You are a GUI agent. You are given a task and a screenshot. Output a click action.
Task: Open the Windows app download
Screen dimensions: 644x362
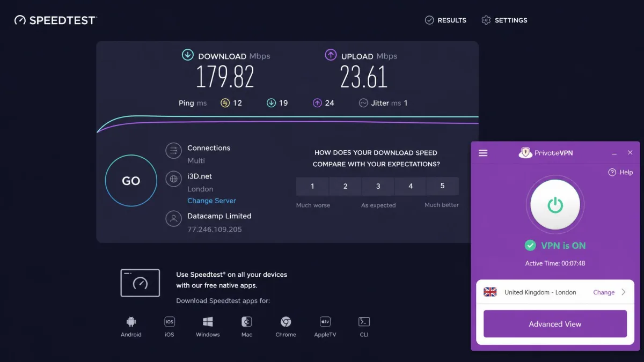208,327
